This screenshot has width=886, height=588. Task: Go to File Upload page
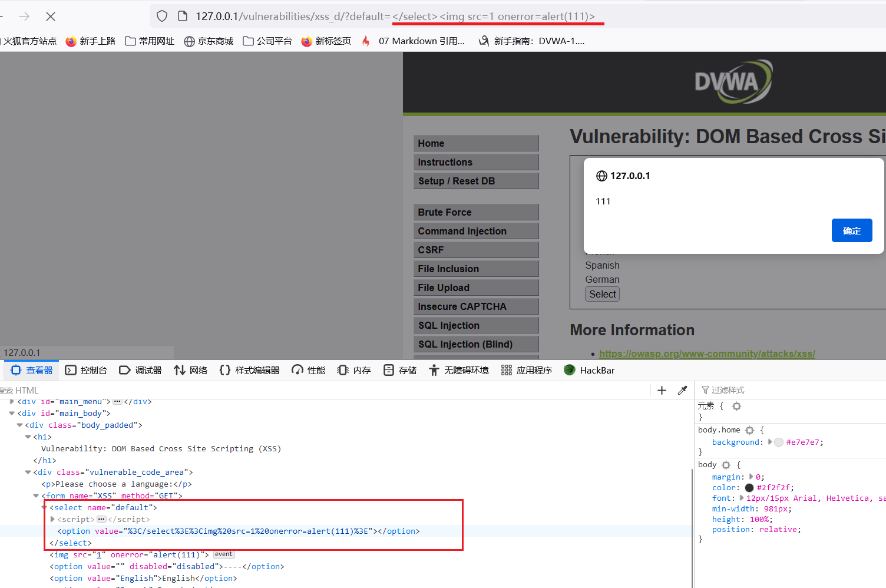point(476,288)
